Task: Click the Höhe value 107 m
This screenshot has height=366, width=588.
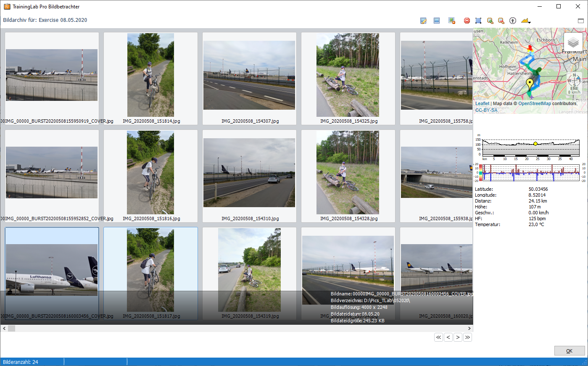Action: (535, 207)
